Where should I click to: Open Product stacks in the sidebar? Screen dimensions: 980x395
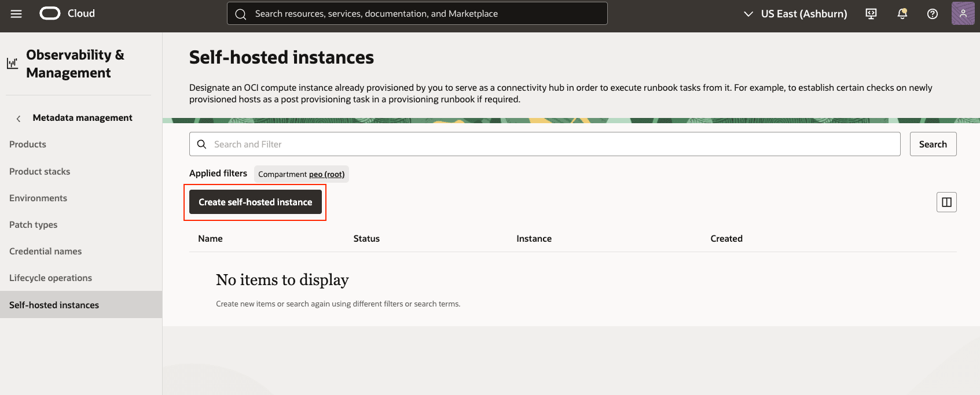[x=39, y=172]
